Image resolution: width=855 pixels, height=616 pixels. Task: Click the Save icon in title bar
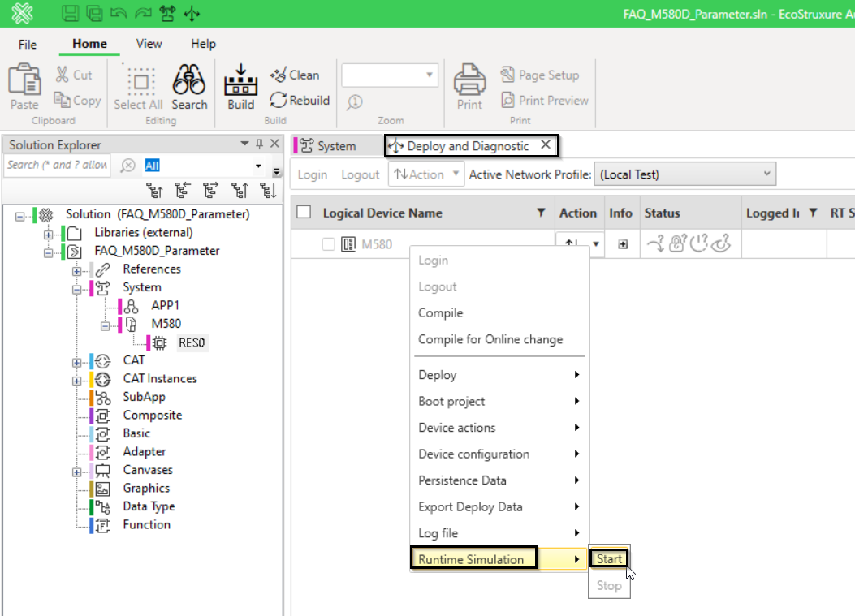pyautogui.click(x=70, y=13)
